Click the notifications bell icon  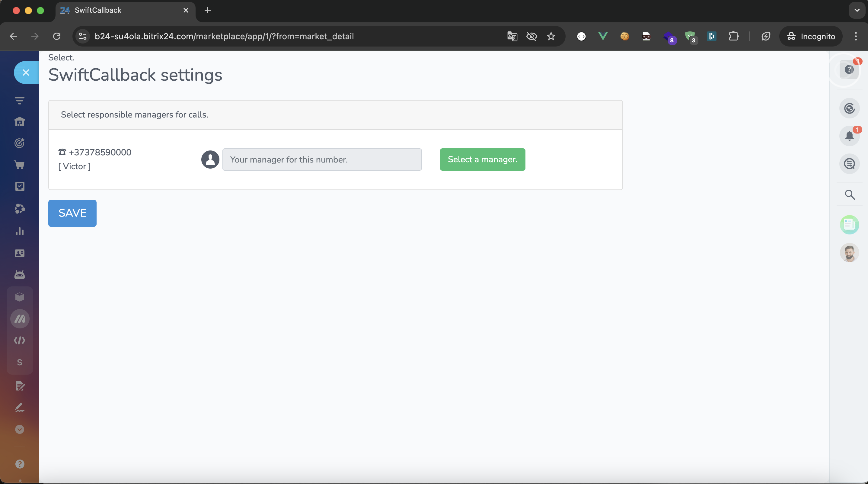[849, 136]
